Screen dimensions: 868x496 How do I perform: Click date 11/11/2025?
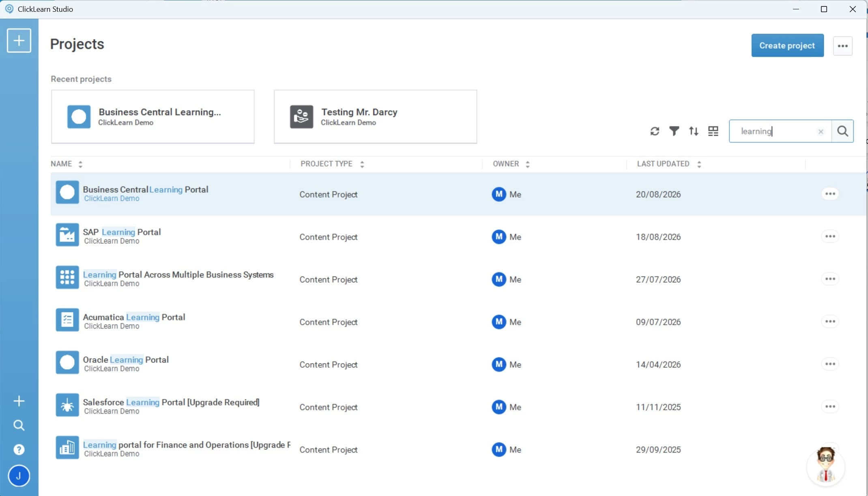tap(658, 407)
